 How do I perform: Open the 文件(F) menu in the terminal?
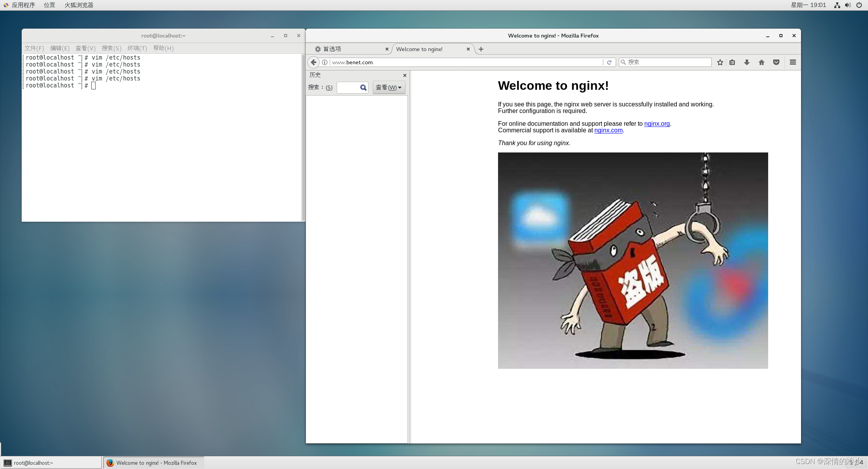pos(34,48)
